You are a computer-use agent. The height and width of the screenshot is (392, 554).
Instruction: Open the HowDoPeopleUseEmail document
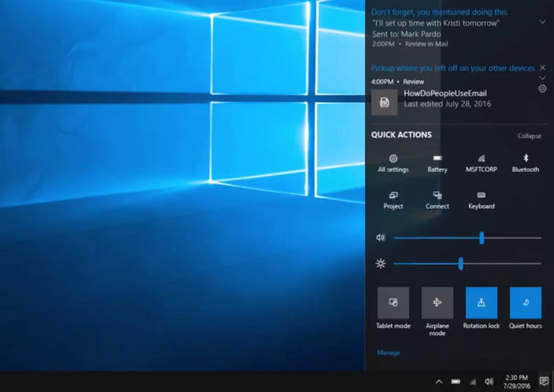tap(445, 93)
